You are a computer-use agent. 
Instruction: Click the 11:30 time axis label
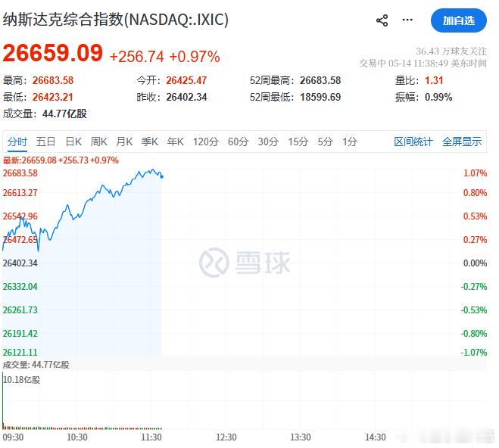(x=151, y=437)
